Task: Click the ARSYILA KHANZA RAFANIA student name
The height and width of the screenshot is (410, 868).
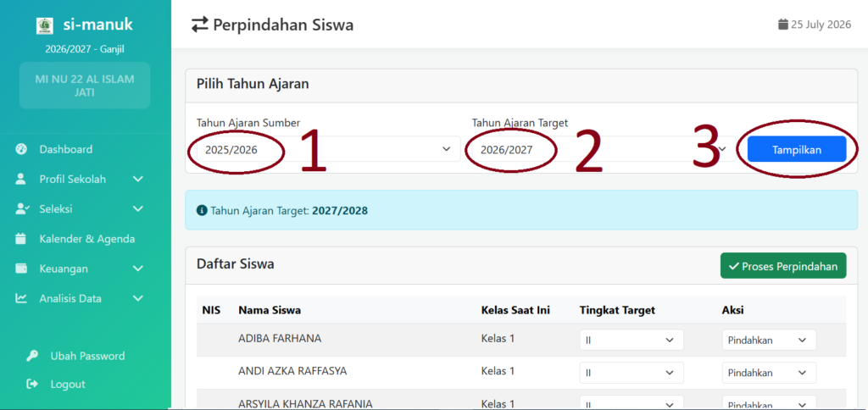Action: 305,403
